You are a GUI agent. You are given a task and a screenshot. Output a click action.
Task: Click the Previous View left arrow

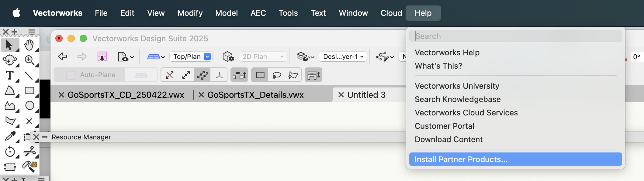(63, 56)
